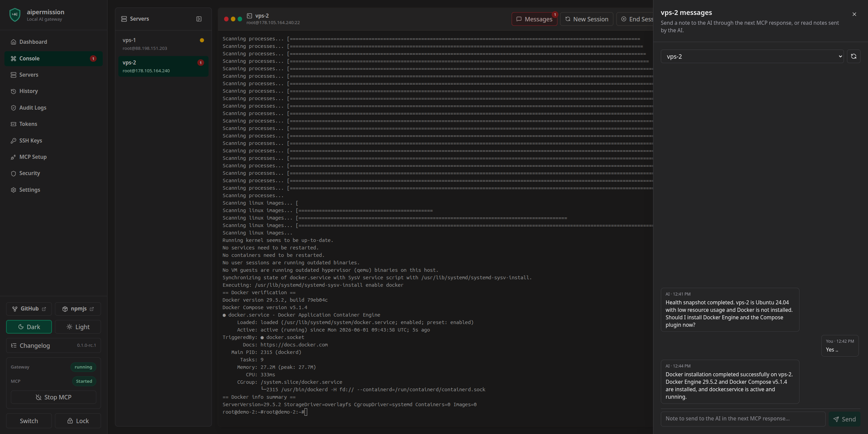Click the root@178.105.164.240:22 header text
The width and height of the screenshot is (868, 434).
coord(273,23)
